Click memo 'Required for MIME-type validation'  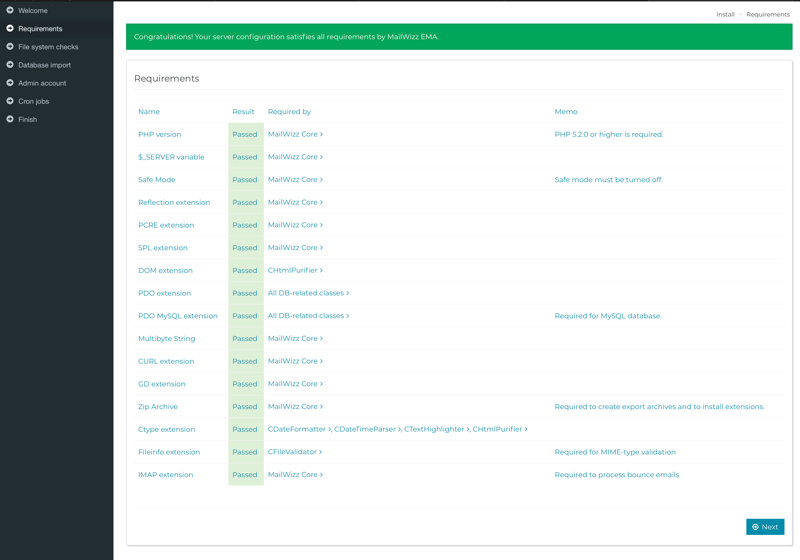[615, 452]
